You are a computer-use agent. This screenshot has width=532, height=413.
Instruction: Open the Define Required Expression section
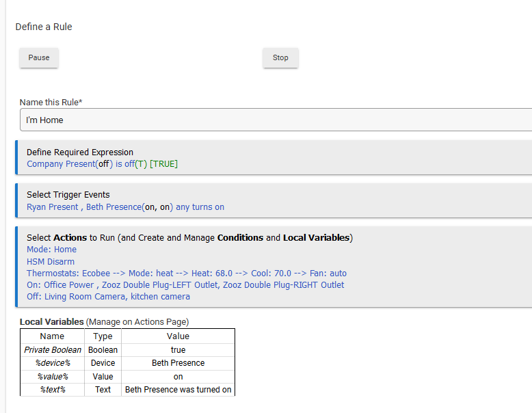[80, 152]
